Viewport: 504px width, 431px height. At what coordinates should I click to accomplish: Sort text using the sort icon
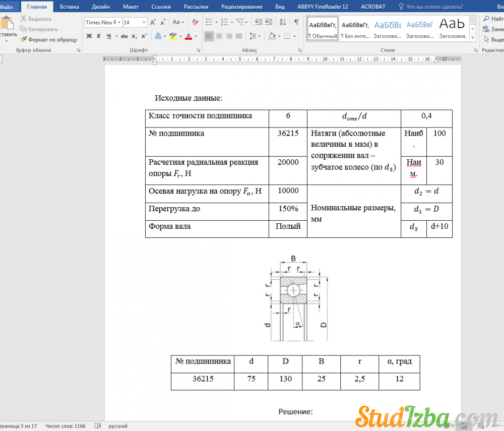coord(284,23)
